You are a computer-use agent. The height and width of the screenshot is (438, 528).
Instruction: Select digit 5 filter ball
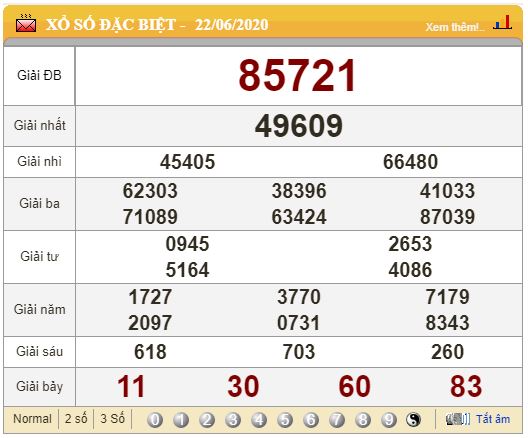click(x=285, y=420)
